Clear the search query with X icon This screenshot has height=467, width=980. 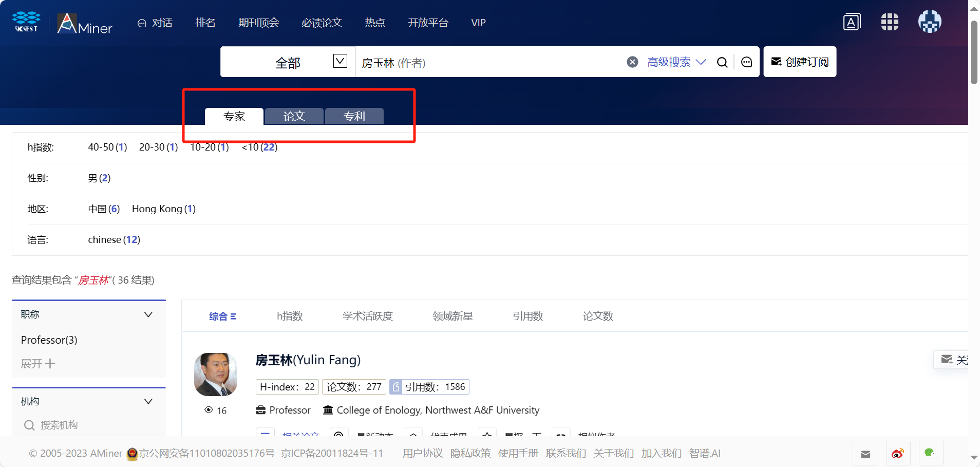(632, 62)
